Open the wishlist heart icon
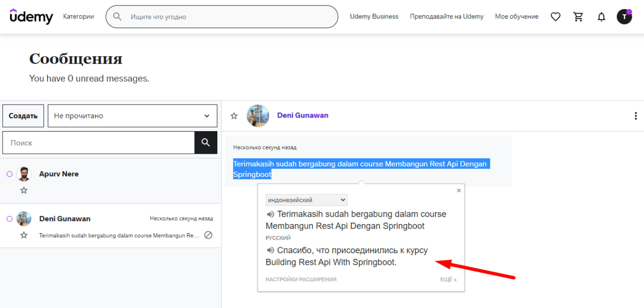The height and width of the screenshot is (308, 644). click(555, 17)
